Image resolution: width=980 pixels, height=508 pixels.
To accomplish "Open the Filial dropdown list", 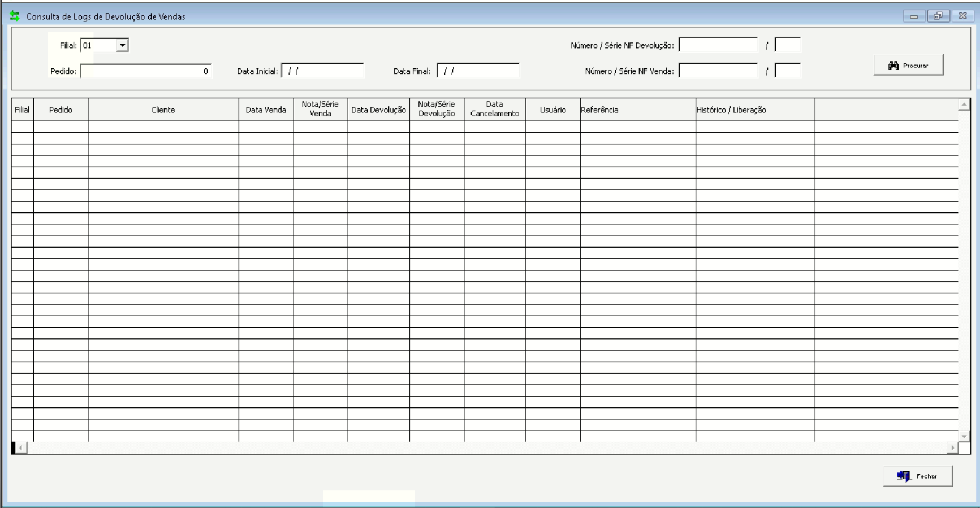I will click(x=122, y=45).
